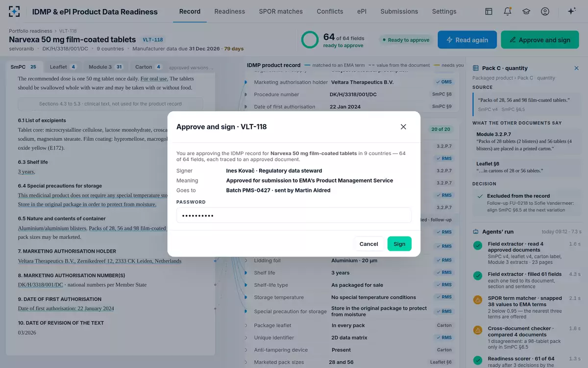Click the 20 of 20 counter badge

coord(441,130)
